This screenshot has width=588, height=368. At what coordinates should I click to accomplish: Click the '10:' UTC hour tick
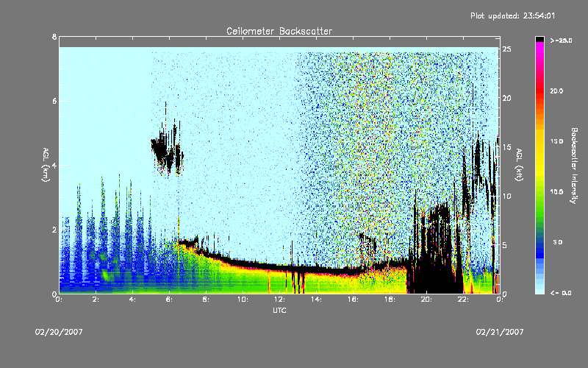coord(243,300)
